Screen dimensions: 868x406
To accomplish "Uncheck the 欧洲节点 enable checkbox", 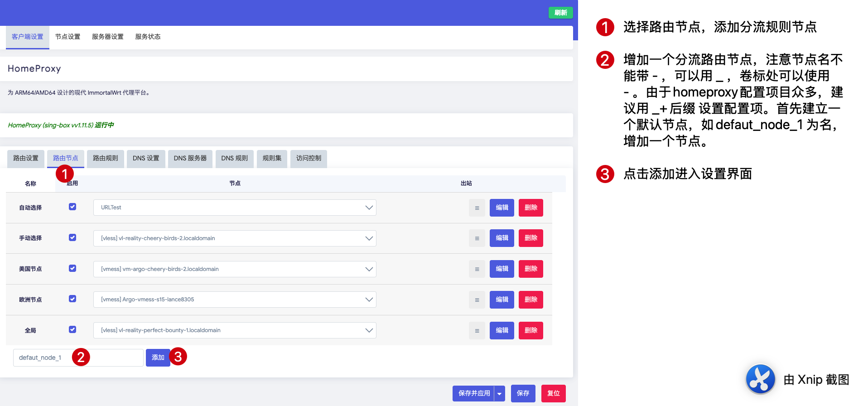I will [72, 299].
